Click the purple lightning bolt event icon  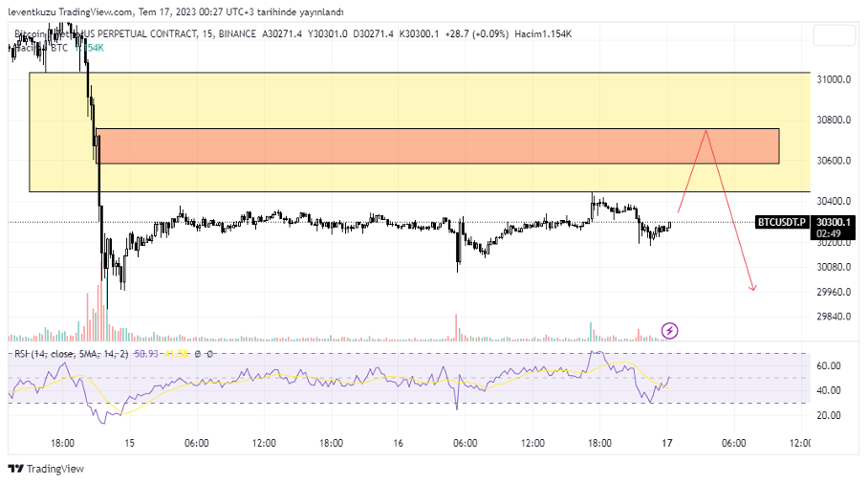coord(670,331)
